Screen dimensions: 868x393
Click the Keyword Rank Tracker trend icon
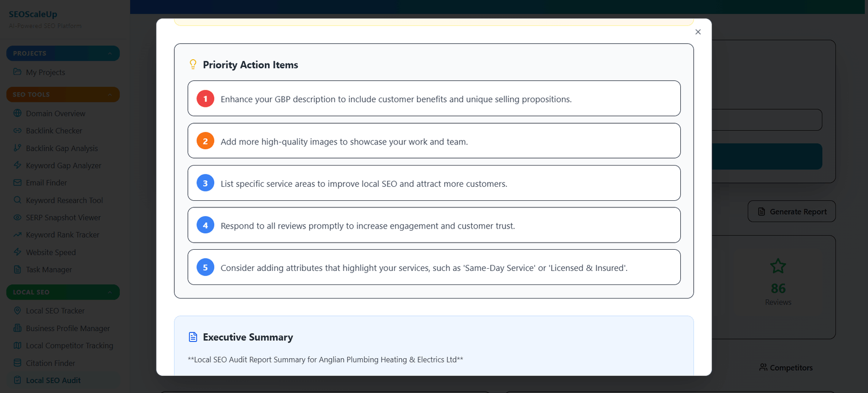pyautogui.click(x=17, y=234)
